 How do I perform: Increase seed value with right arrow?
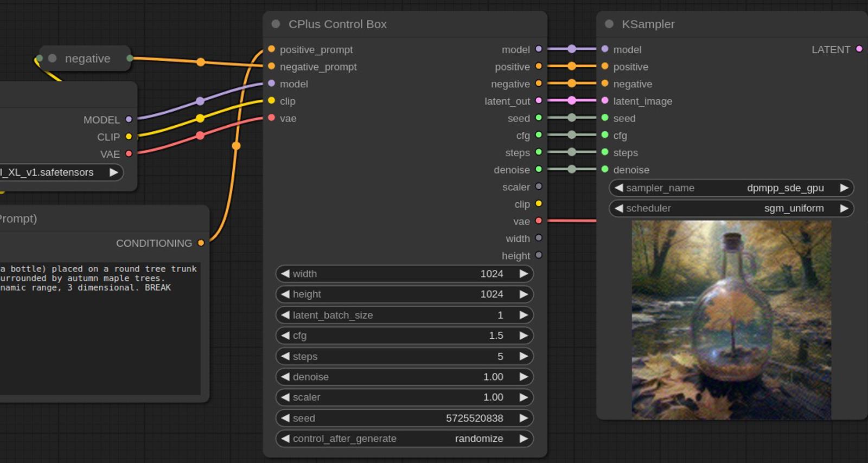pyautogui.click(x=524, y=418)
